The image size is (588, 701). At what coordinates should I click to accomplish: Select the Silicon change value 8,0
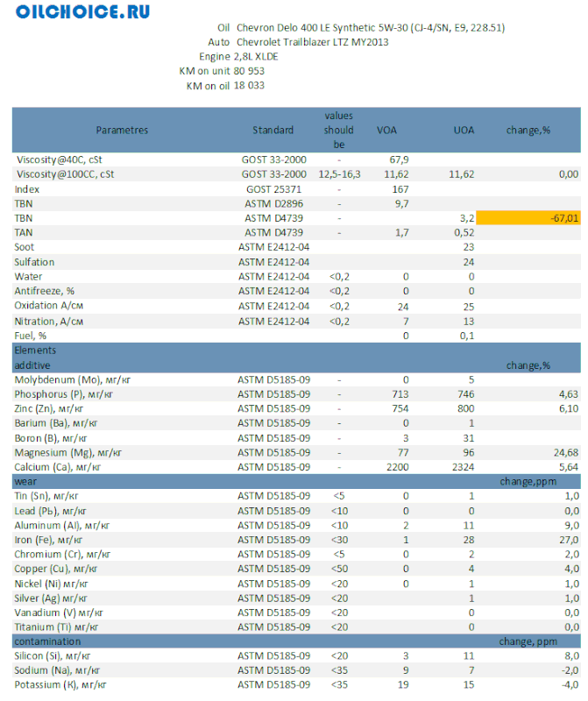tap(571, 655)
